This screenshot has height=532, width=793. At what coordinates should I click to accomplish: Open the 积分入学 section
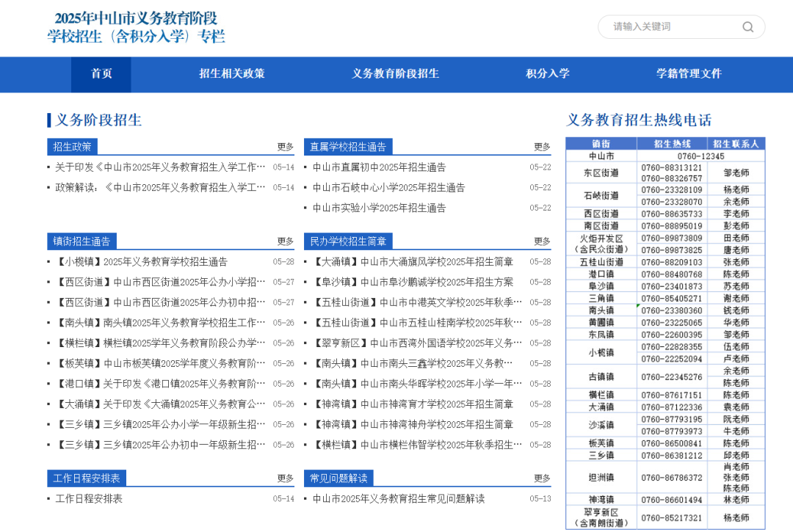point(547,74)
